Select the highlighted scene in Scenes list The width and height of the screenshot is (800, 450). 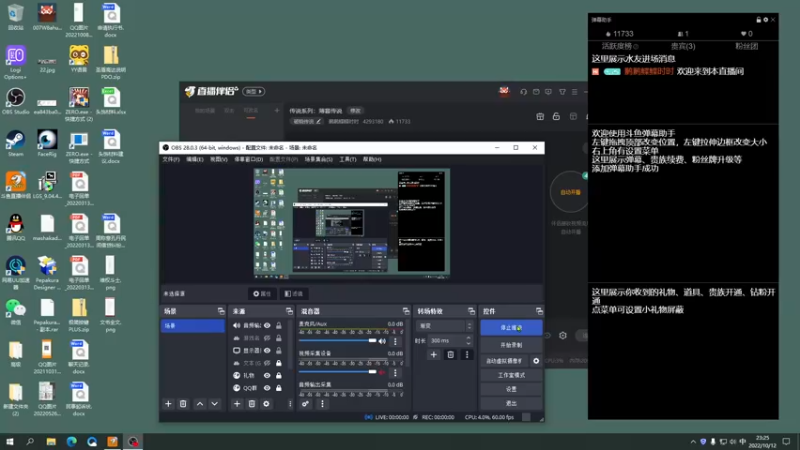point(193,326)
